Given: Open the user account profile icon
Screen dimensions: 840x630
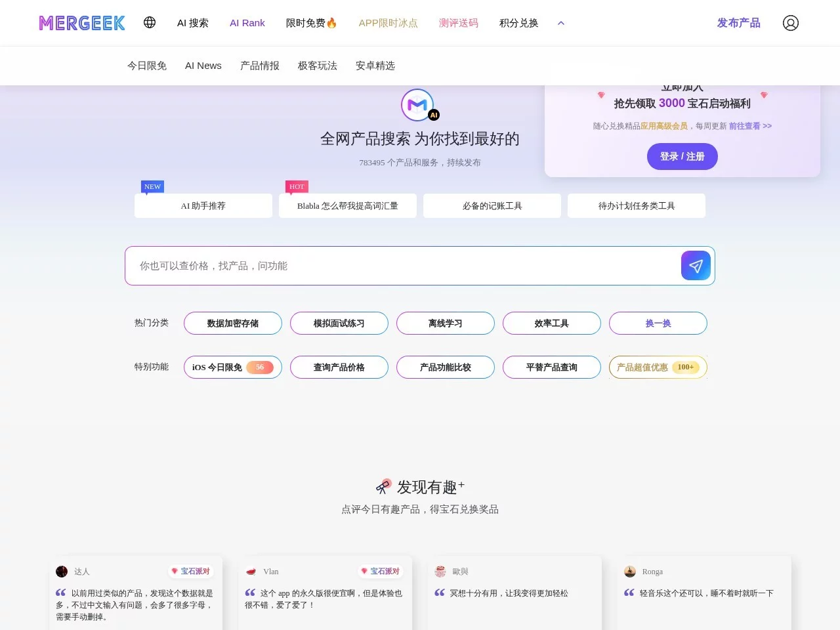Looking at the screenshot, I should 790,23.
